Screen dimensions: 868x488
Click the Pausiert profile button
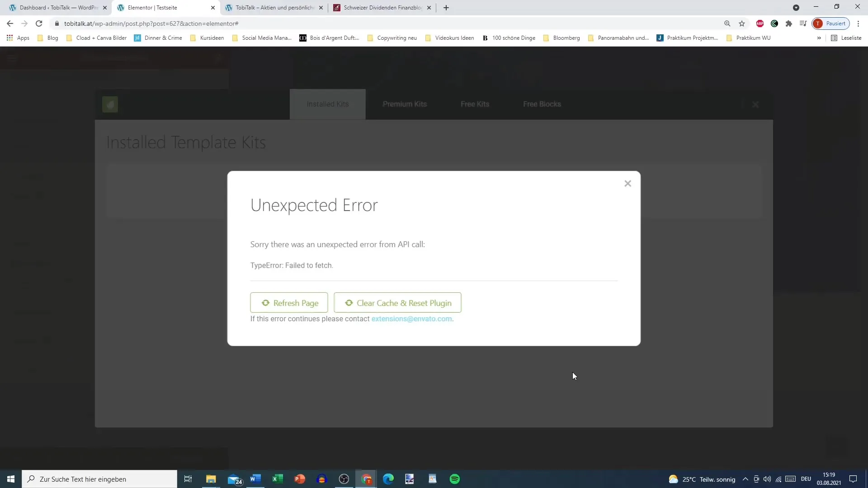tap(831, 23)
